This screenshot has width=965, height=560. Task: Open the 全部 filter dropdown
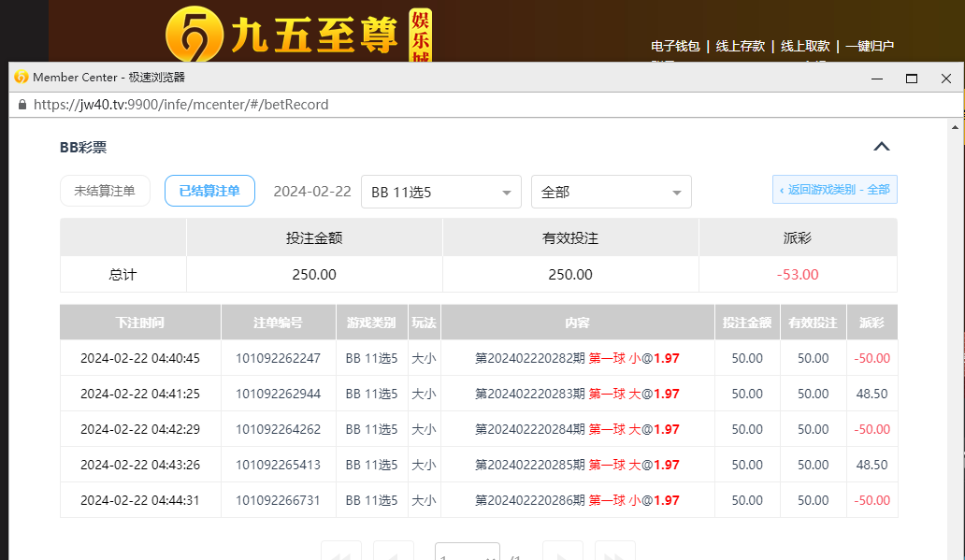(x=611, y=192)
